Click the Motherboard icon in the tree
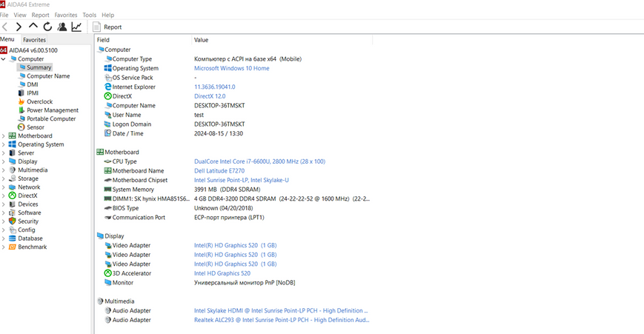Viewport: 644px width, 334px height. coord(13,136)
